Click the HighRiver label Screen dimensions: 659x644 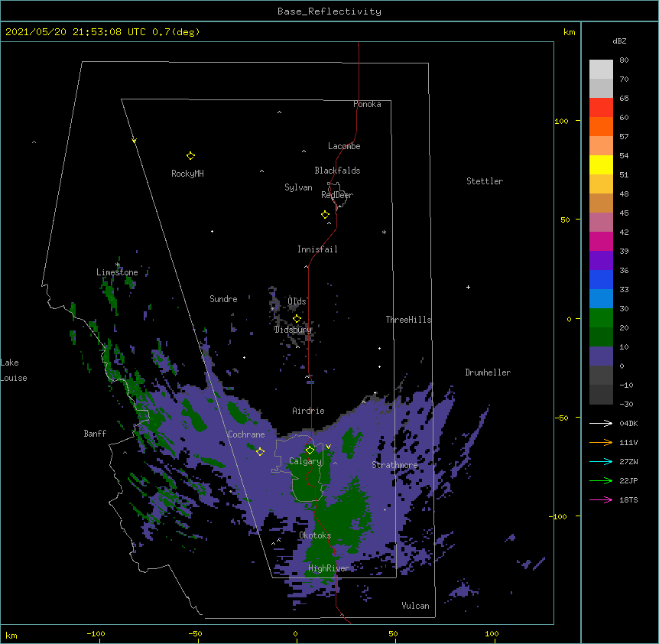329,568
